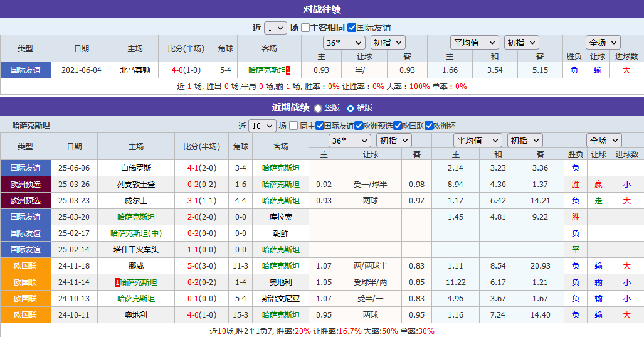The width and height of the screenshot is (644, 337).
Task: Open 平均值 dropdown in recent results table
Action: 478,141
